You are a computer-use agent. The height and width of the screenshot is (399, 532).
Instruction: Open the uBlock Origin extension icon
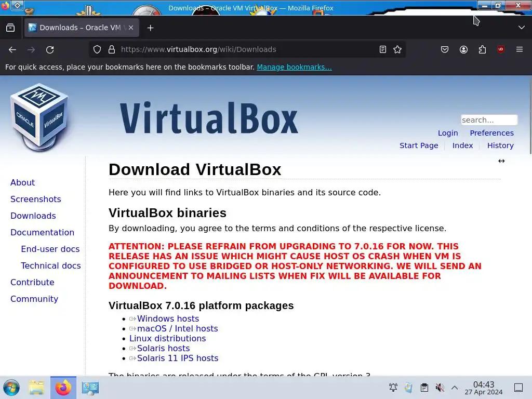pos(500,49)
